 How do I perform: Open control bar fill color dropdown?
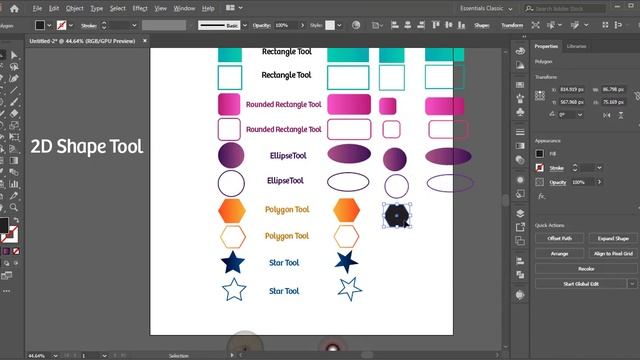(x=49, y=25)
